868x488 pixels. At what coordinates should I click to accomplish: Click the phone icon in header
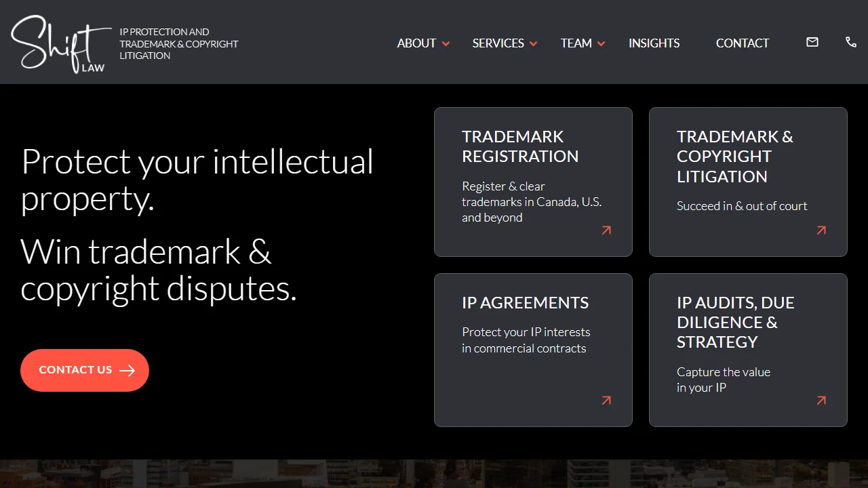pos(851,42)
